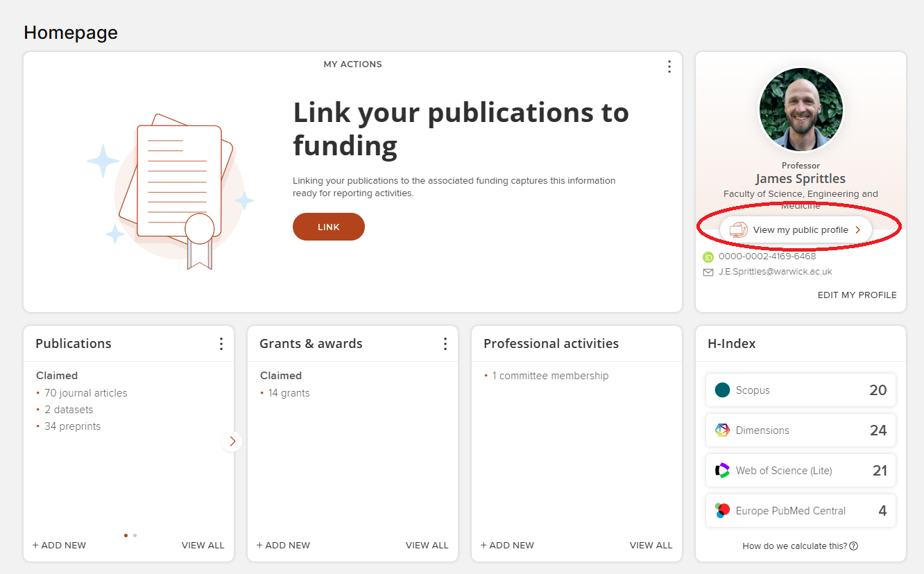Image resolution: width=924 pixels, height=574 pixels.
Task: Open the 70 journal articles entry
Action: click(86, 393)
